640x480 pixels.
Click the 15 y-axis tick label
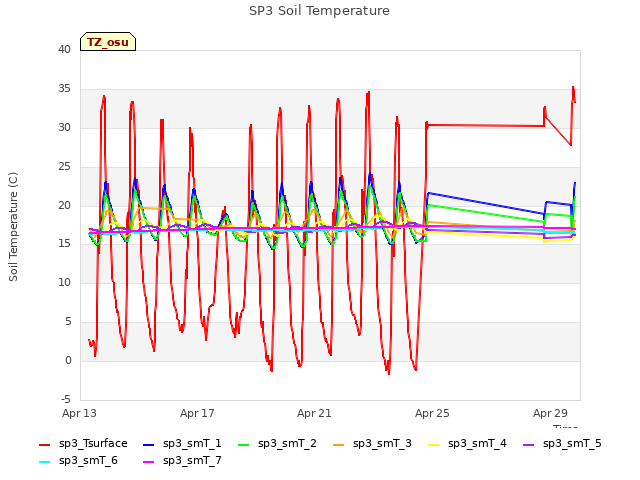coord(64,244)
